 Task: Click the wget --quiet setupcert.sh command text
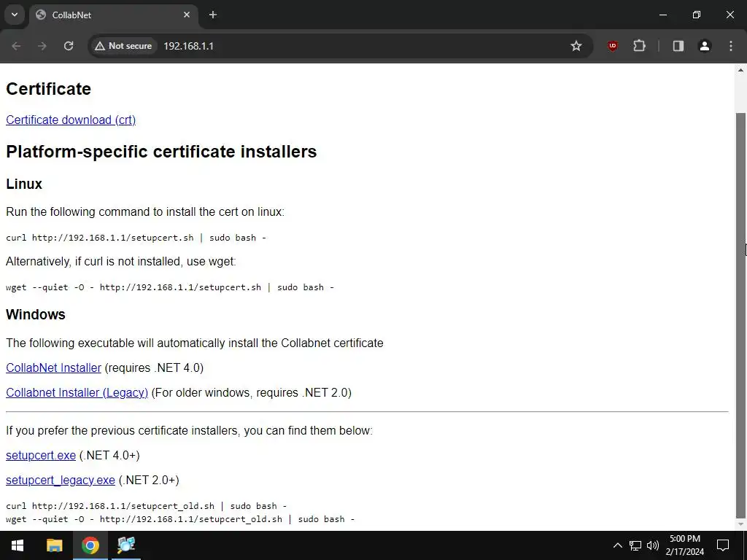tap(170, 287)
